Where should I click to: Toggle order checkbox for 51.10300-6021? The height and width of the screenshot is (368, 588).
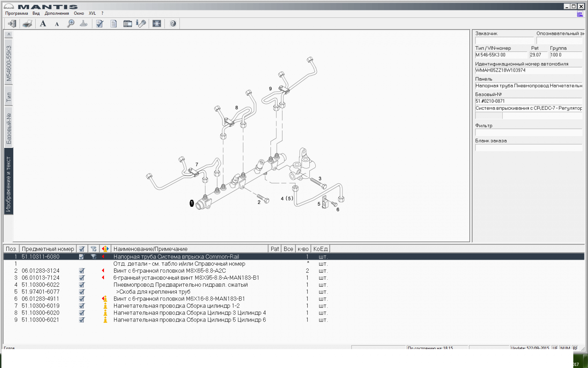(x=82, y=320)
